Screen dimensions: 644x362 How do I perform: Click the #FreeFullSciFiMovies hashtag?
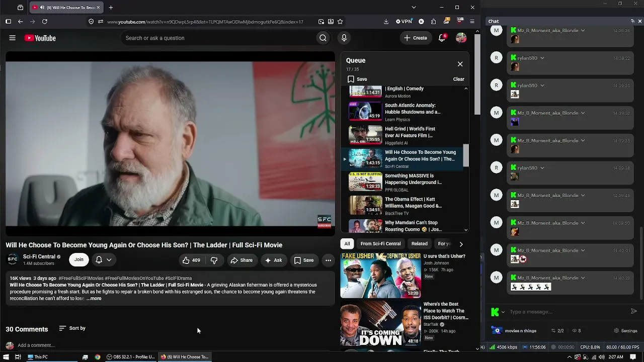point(81,278)
